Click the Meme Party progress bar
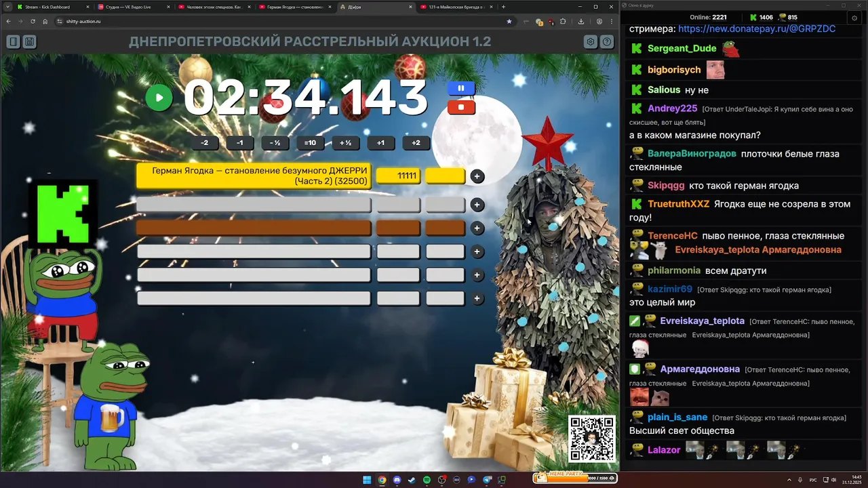The height and width of the screenshot is (488, 868). click(575, 478)
